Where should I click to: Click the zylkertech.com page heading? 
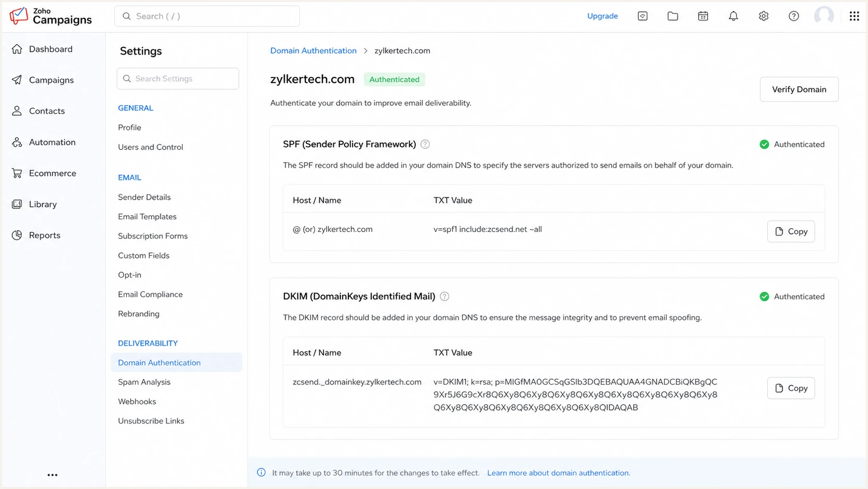[312, 79]
